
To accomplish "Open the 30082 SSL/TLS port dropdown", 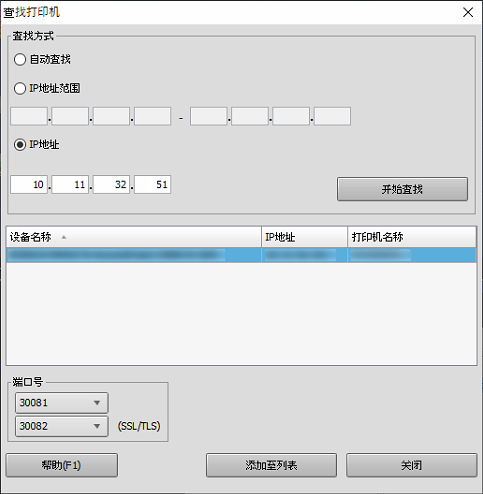I will click(62, 426).
